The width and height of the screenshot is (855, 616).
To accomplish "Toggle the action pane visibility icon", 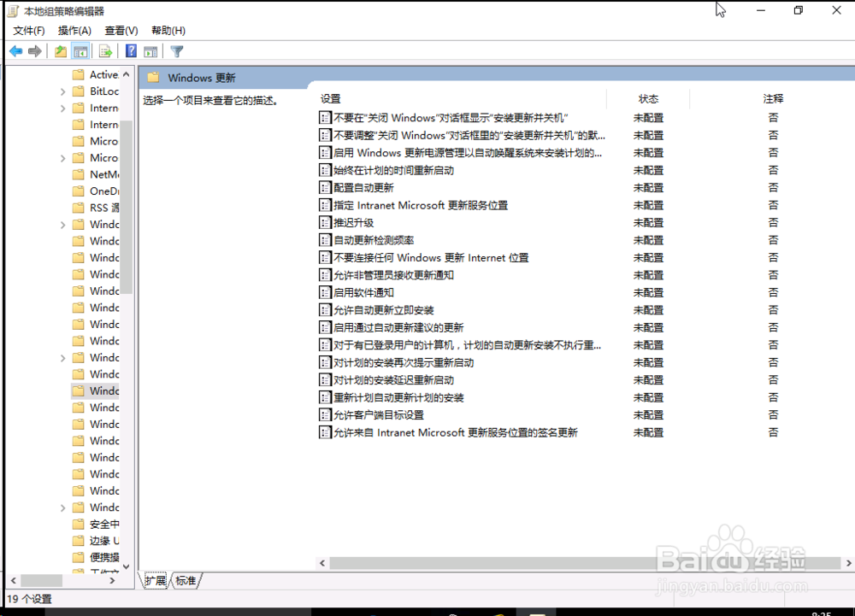I will click(150, 50).
